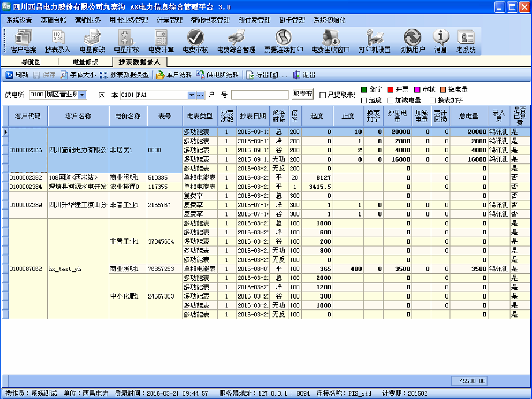Open the 计量管理 menu

(x=169, y=20)
